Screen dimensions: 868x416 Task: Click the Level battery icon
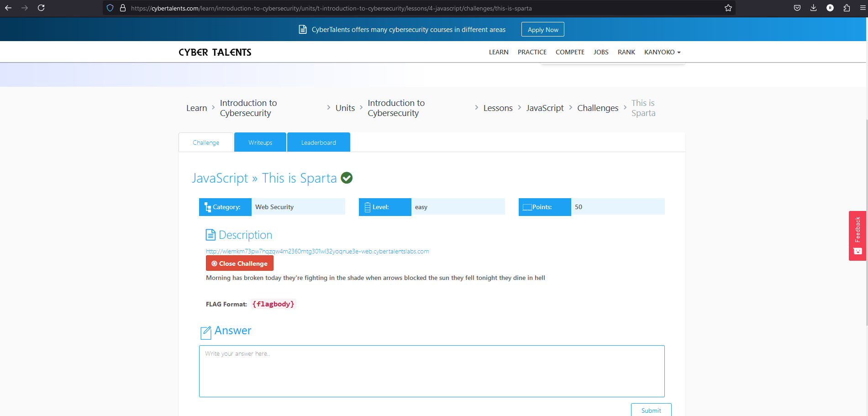[367, 207]
